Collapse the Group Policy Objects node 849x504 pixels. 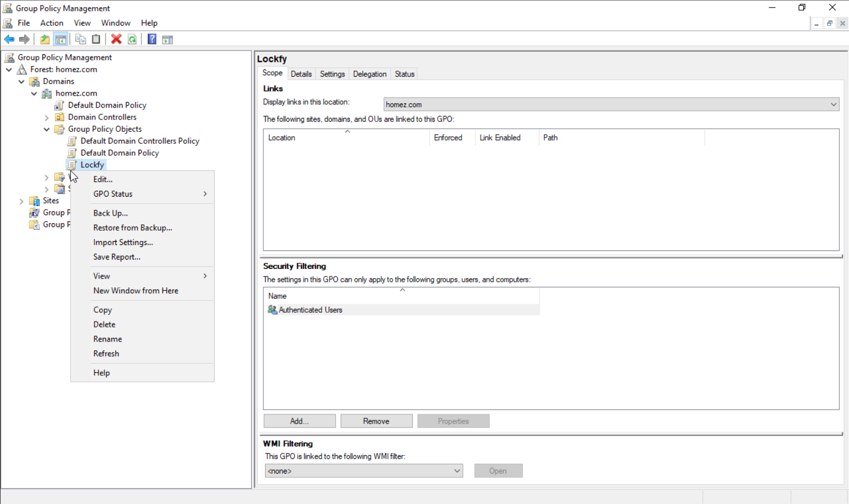coord(47,129)
